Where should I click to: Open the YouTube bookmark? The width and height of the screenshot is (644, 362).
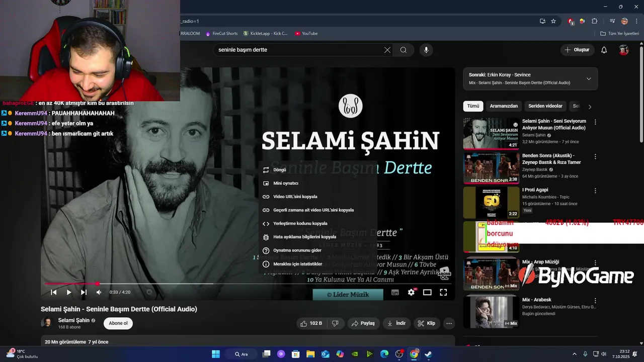(x=306, y=34)
